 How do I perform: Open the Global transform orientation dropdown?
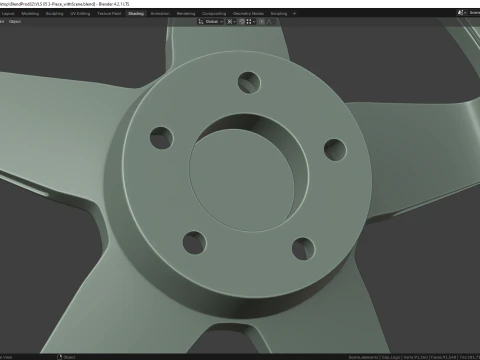211,22
